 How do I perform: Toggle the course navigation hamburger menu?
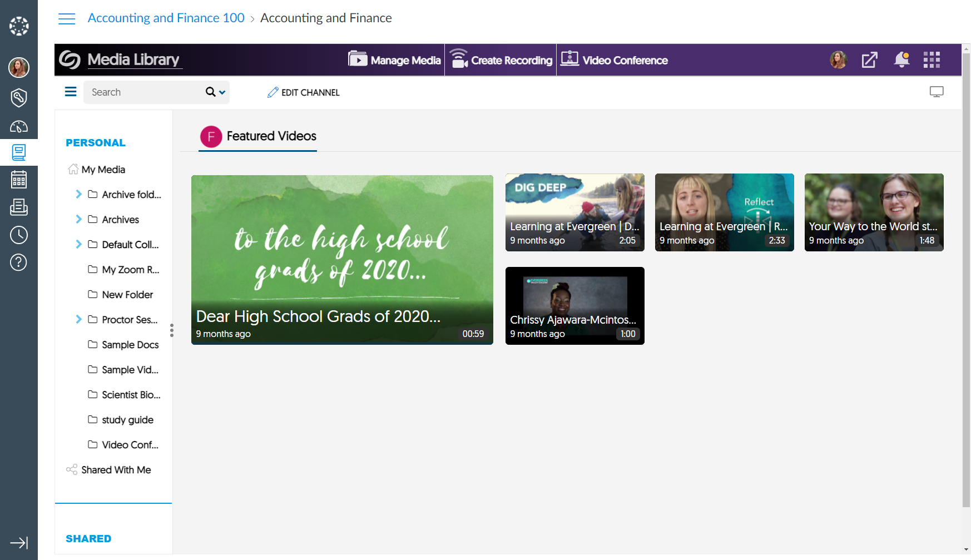point(67,18)
